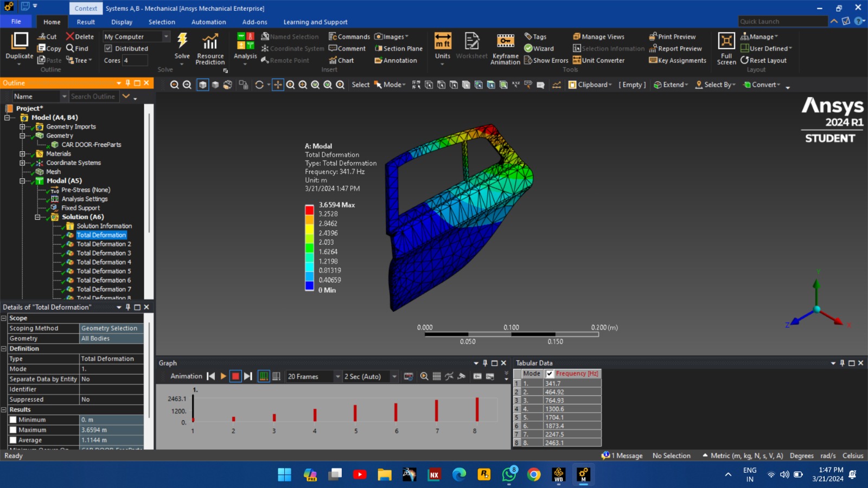Click the Search Outline input field
Image resolution: width=868 pixels, height=488 pixels.
93,97
